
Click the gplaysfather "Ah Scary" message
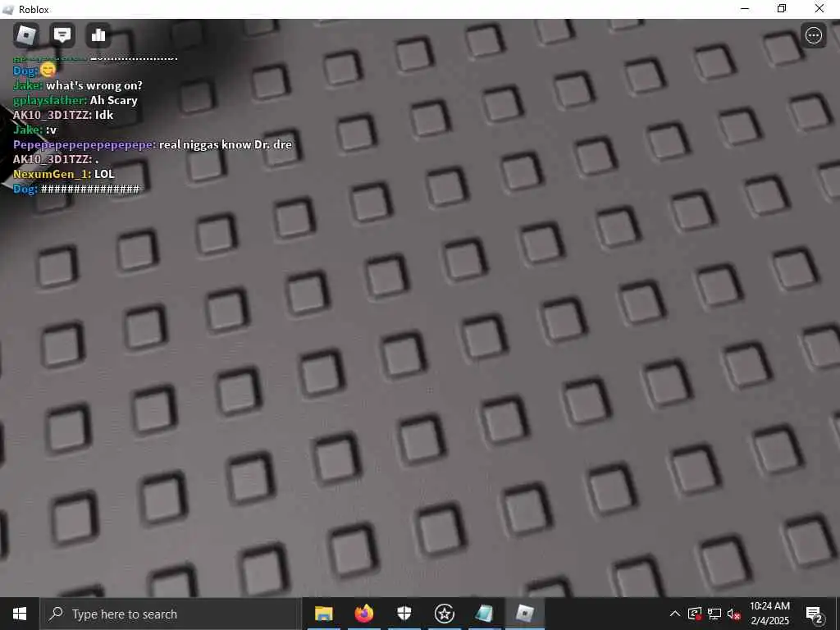point(75,100)
